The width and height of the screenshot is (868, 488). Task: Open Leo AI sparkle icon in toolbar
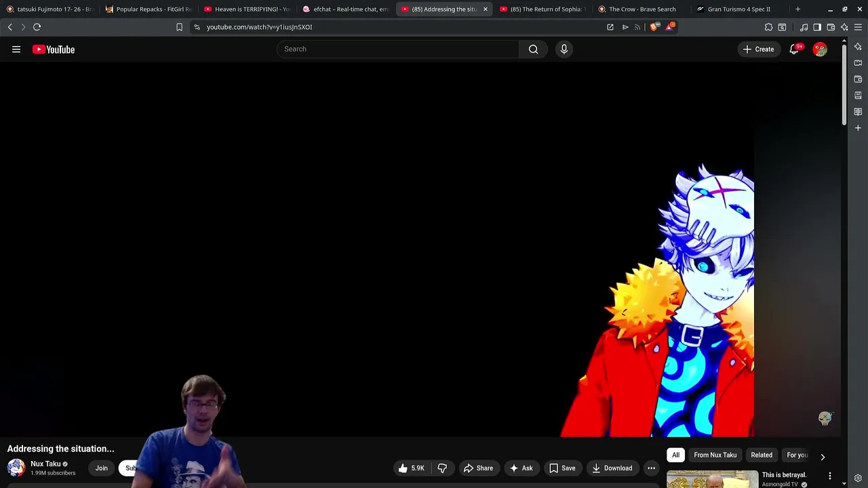tap(844, 27)
